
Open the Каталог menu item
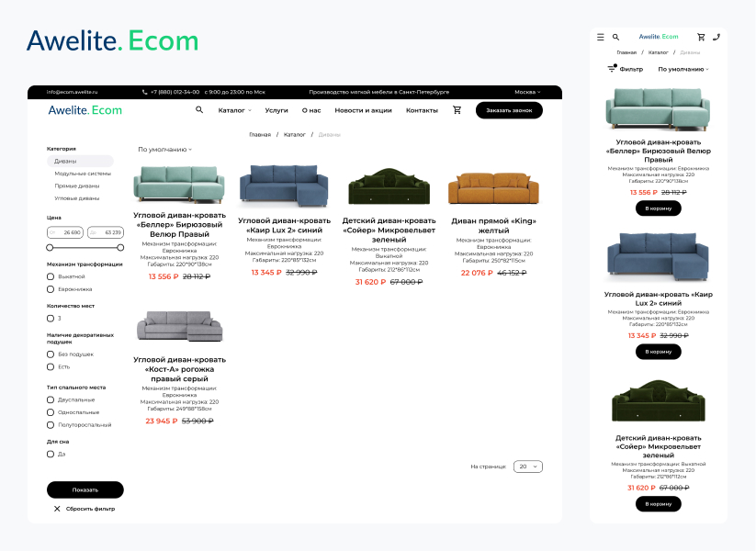coord(234,110)
